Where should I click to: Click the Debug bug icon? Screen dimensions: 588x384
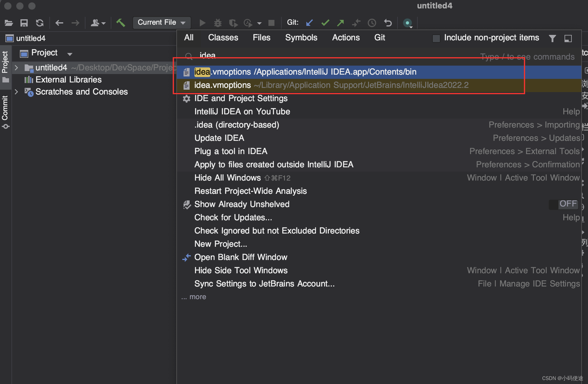click(218, 23)
